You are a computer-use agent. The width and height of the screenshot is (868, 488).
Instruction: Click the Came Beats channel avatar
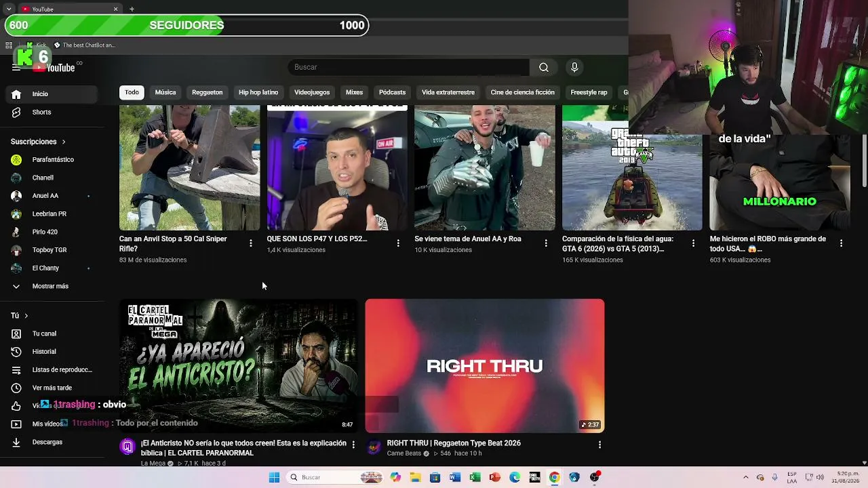pyautogui.click(x=374, y=446)
